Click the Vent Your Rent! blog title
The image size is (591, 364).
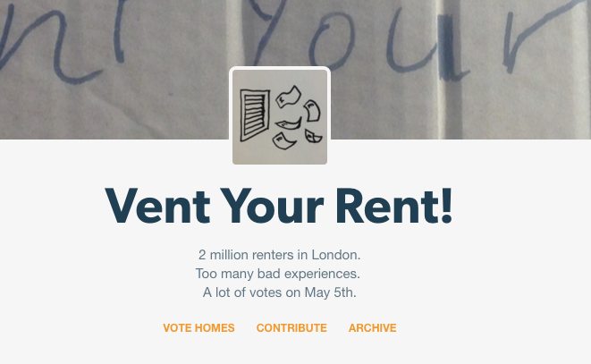point(279,206)
